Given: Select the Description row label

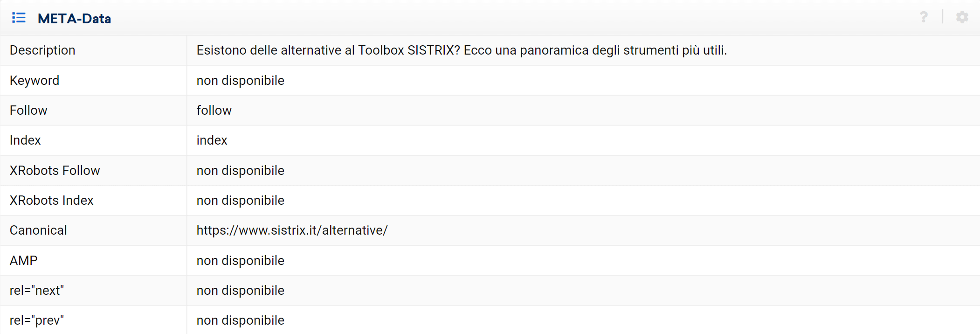Looking at the screenshot, I should coord(42,50).
